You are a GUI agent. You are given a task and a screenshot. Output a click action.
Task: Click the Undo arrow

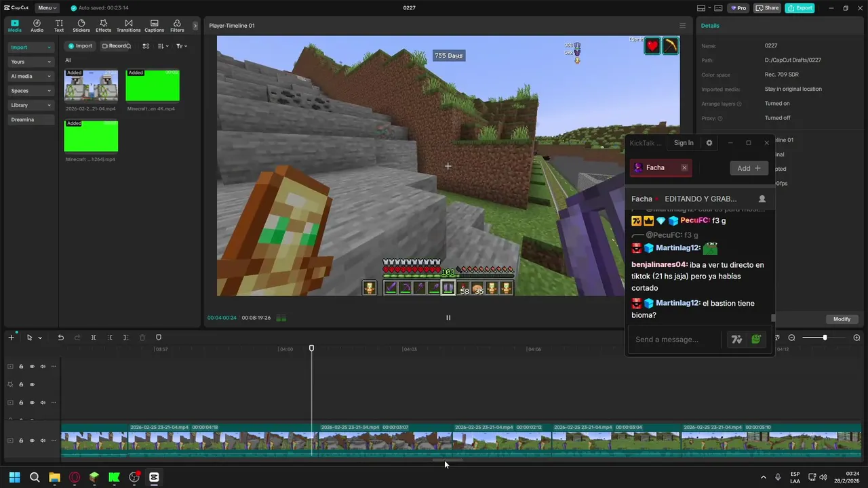point(60,338)
